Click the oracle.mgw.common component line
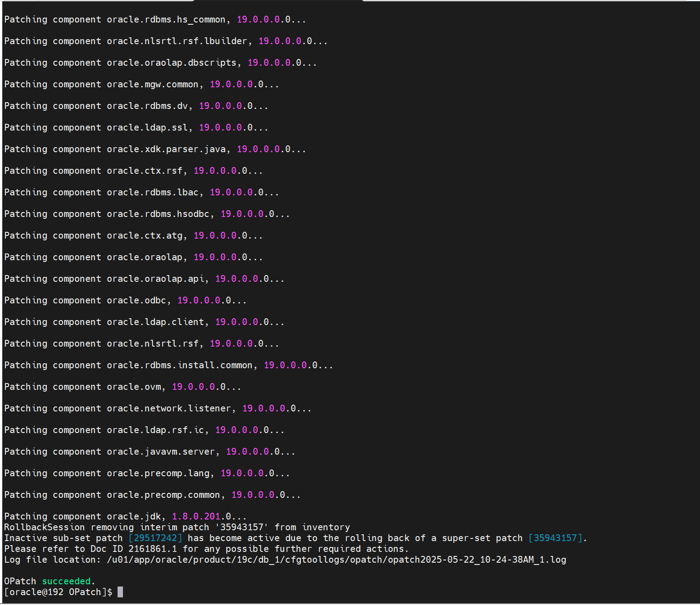 pyautogui.click(x=141, y=84)
